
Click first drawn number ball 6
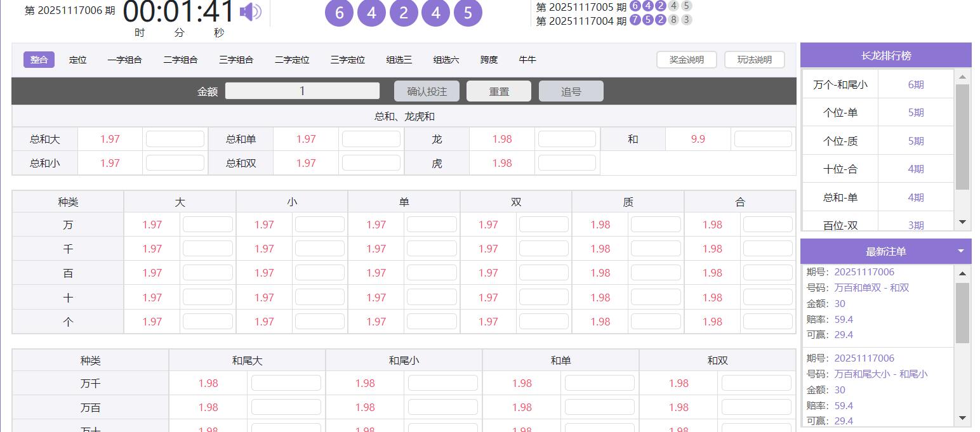[339, 13]
